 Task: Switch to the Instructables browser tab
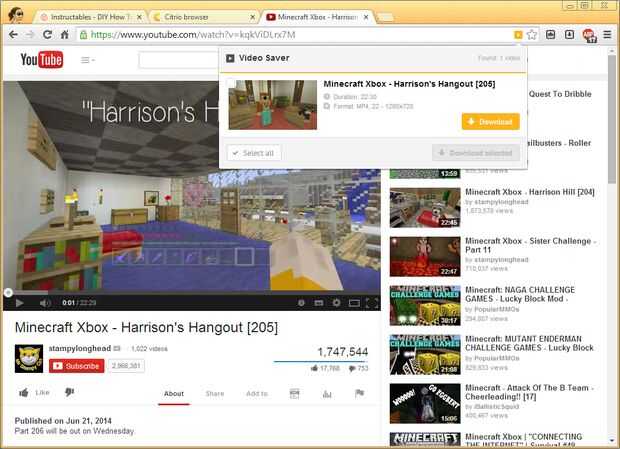[91, 17]
